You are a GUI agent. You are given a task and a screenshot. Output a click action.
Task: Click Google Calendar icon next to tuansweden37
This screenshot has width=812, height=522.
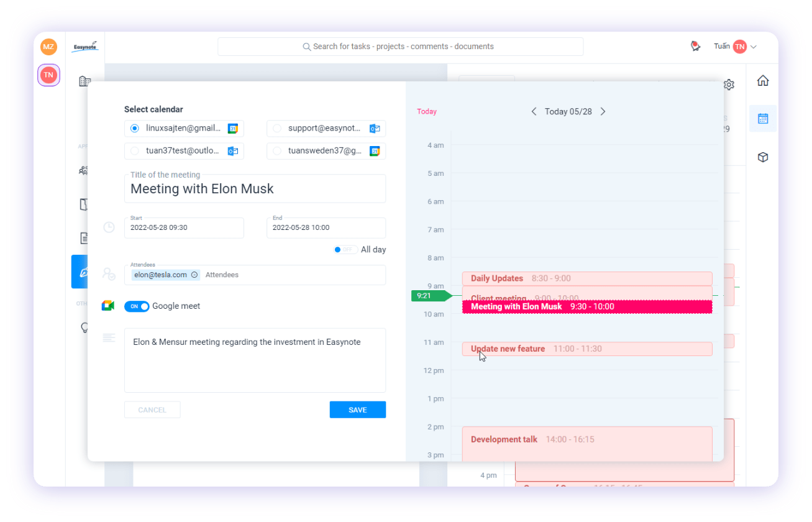tap(375, 151)
